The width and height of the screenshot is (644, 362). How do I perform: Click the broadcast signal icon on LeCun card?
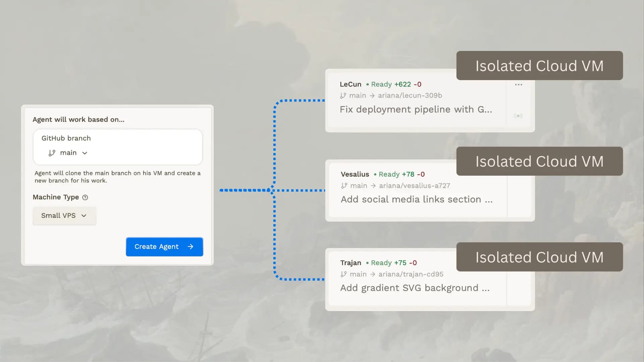(518, 116)
